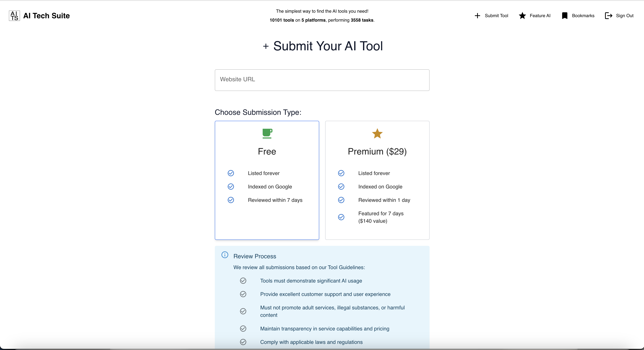Open the Submit Tool nav item

click(x=496, y=16)
